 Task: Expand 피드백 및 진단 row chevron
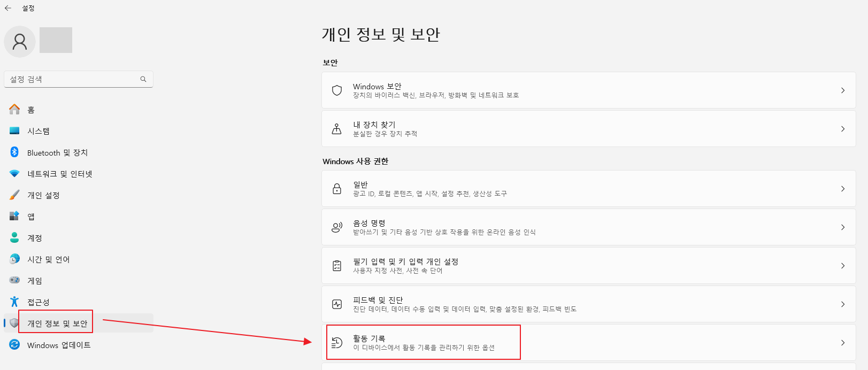pyautogui.click(x=843, y=304)
